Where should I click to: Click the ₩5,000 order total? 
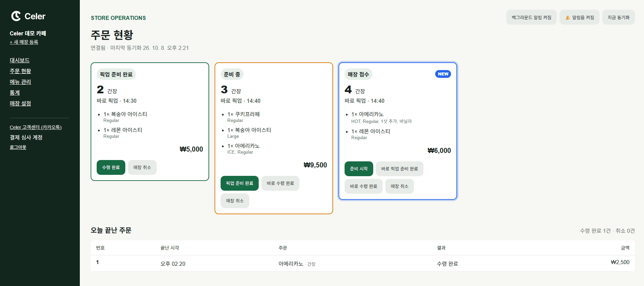coord(191,149)
